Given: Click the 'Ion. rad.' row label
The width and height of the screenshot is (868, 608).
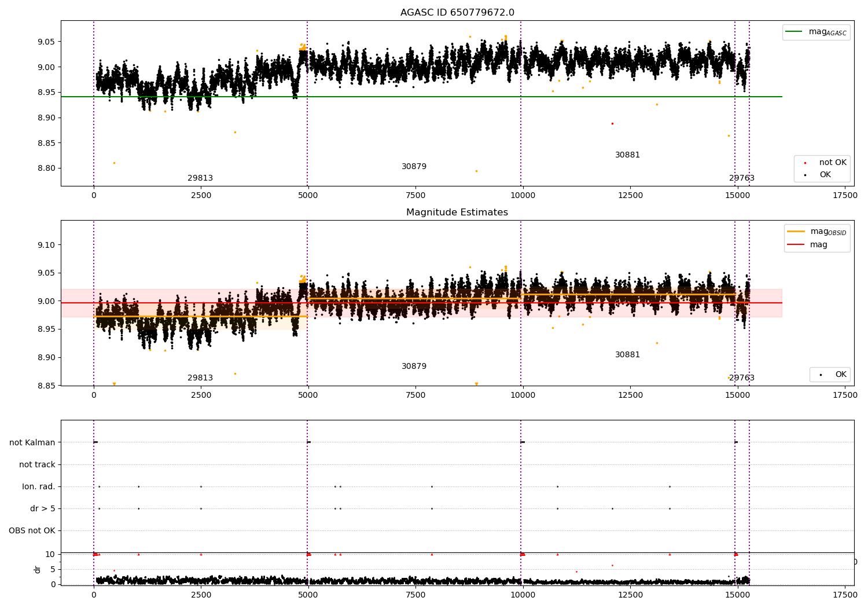Looking at the screenshot, I should (x=39, y=486).
